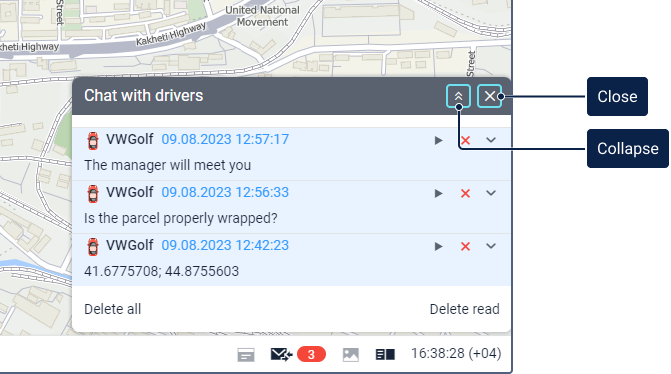Open the chat messages envelope icon
The image size is (671, 374).
tap(281, 354)
